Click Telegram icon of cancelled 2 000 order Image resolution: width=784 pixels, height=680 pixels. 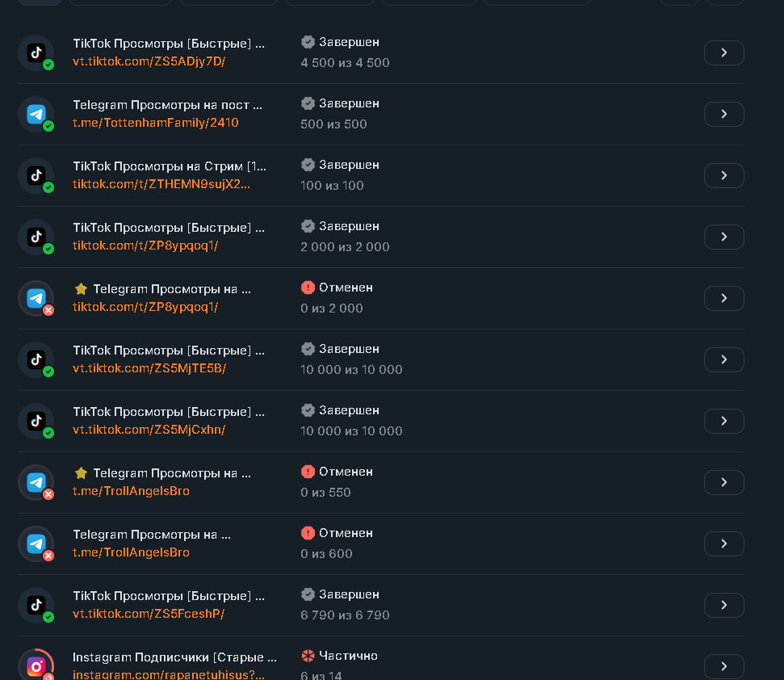(36, 299)
